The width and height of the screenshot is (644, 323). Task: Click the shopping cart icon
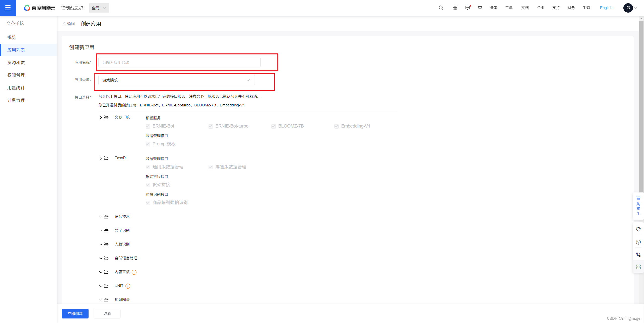tap(637, 198)
